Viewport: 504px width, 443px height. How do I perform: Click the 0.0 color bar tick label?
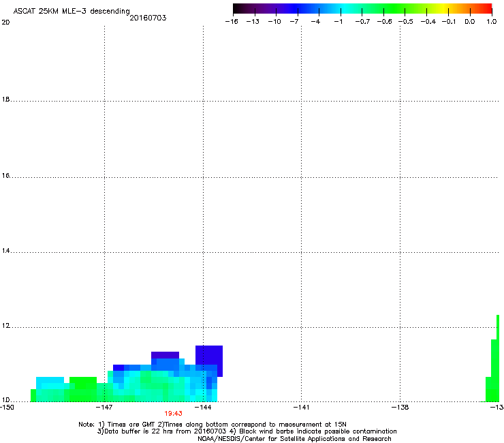tap(470, 22)
